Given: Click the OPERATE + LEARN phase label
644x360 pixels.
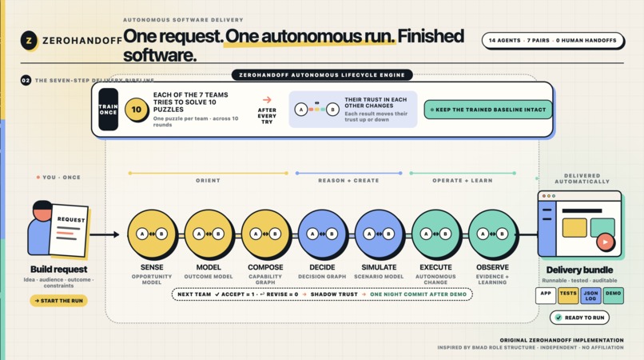Looking at the screenshot, I should pos(462,181).
